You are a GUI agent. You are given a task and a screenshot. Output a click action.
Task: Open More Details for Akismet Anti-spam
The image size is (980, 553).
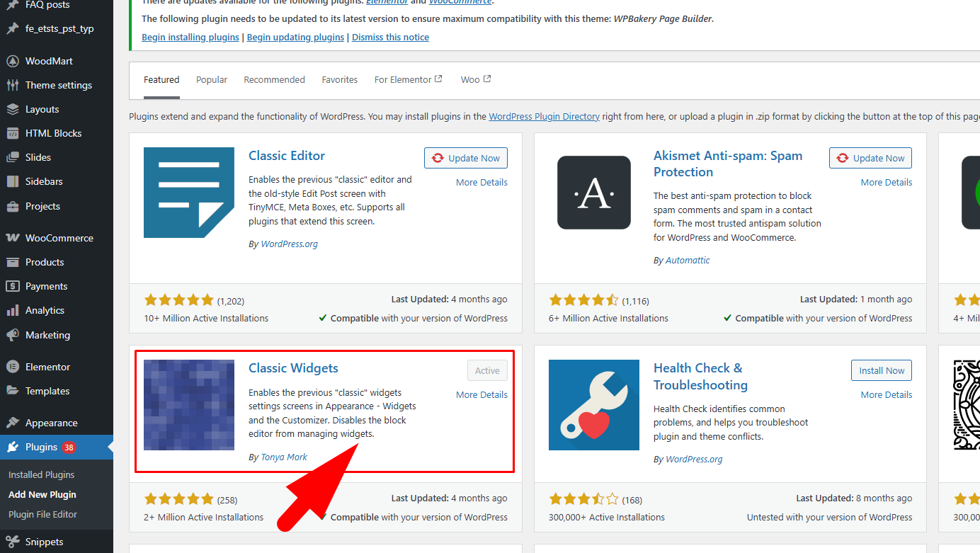(887, 182)
